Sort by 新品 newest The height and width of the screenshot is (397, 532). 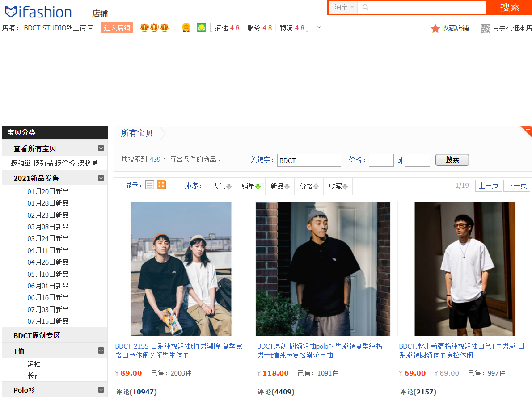[280, 186]
